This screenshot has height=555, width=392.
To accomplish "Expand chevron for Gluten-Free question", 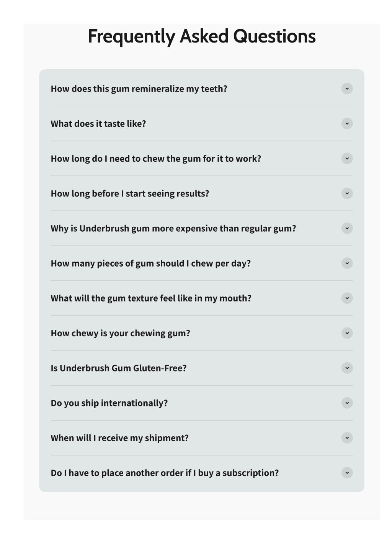I will 347,368.
